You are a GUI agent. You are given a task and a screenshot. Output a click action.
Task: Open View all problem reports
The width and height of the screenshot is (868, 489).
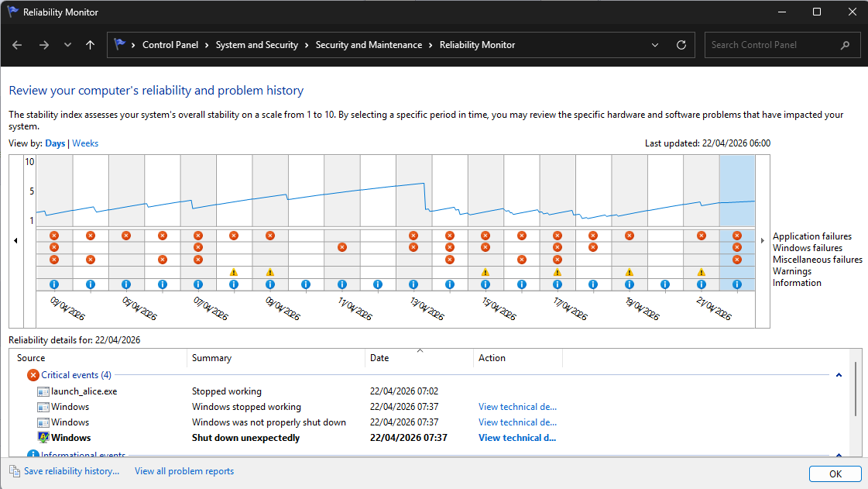pos(184,471)
